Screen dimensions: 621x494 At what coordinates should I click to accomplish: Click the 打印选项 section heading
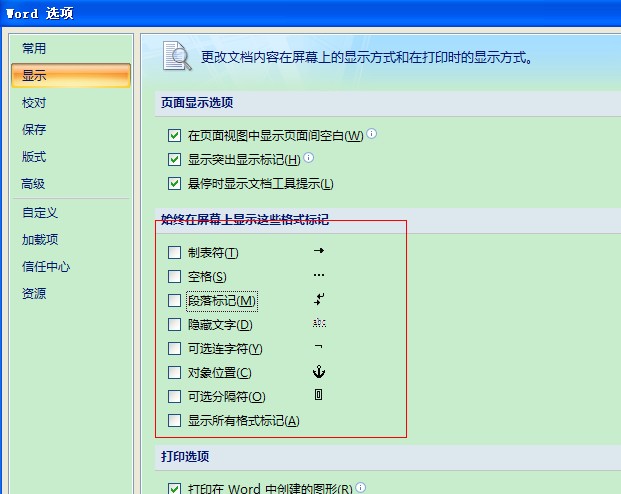(x=185, y=456)
